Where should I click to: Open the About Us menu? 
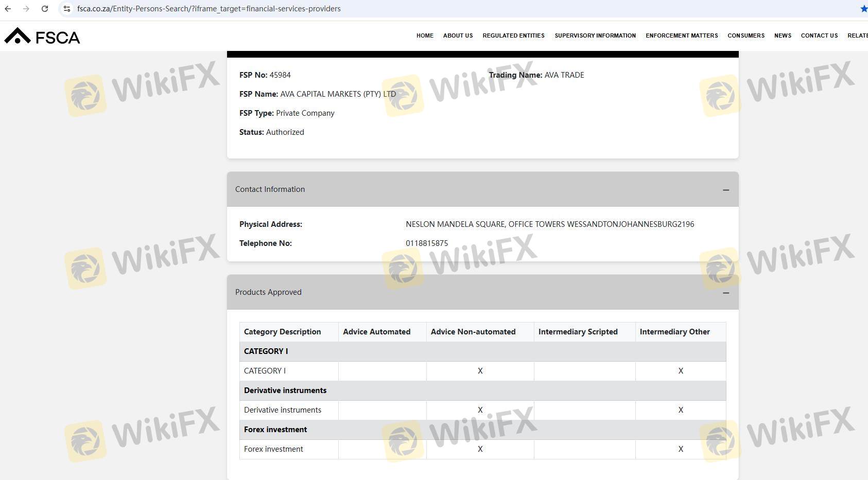coord(458,35)
